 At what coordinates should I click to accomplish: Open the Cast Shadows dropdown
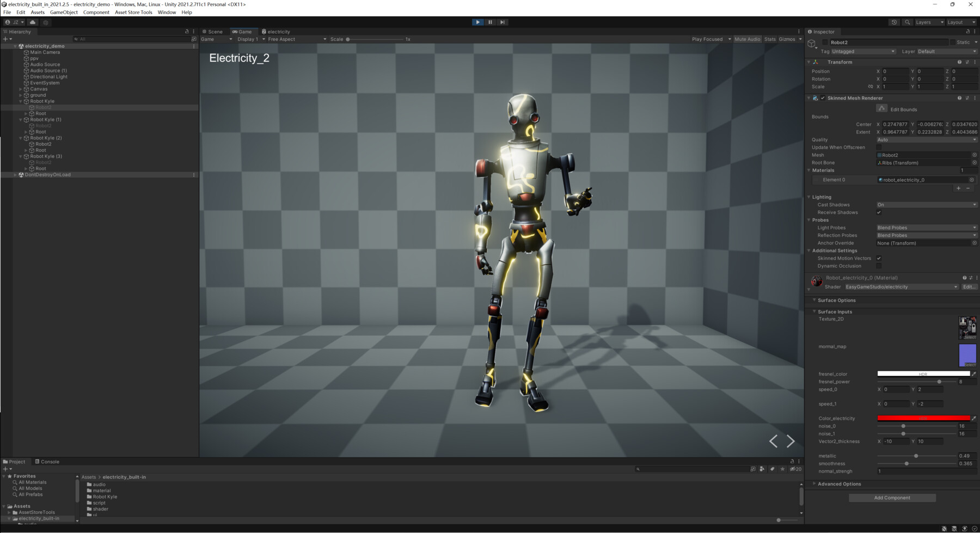(926, 205)
